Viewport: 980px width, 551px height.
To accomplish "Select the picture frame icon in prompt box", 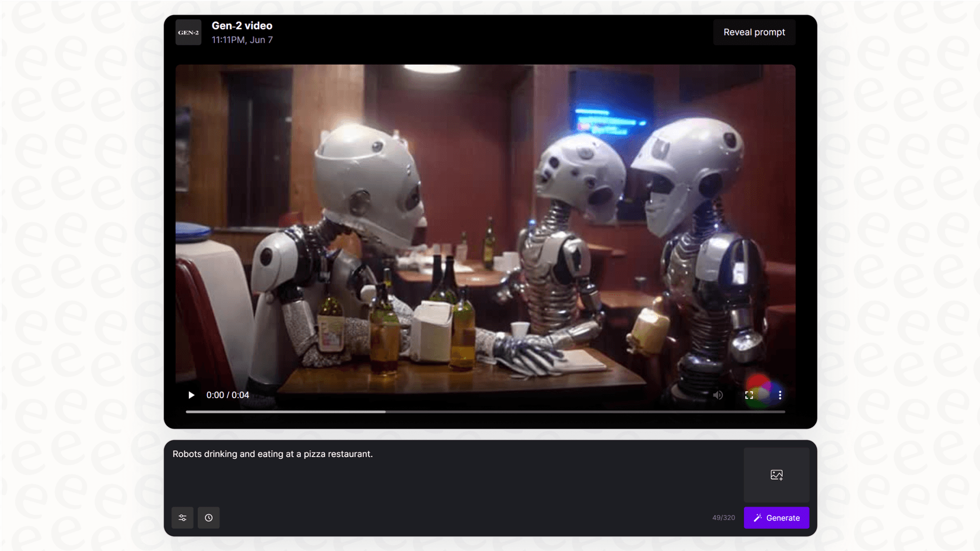I will 776,475.
